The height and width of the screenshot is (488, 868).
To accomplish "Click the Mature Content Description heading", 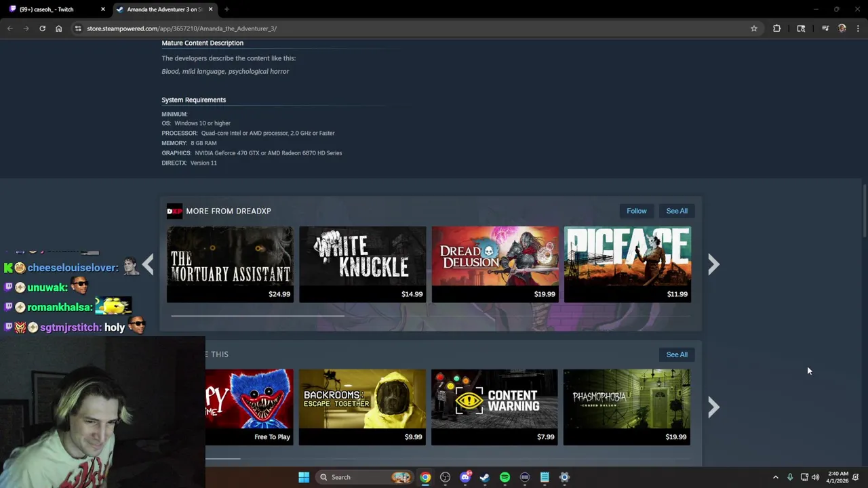I will pos(202,43).
